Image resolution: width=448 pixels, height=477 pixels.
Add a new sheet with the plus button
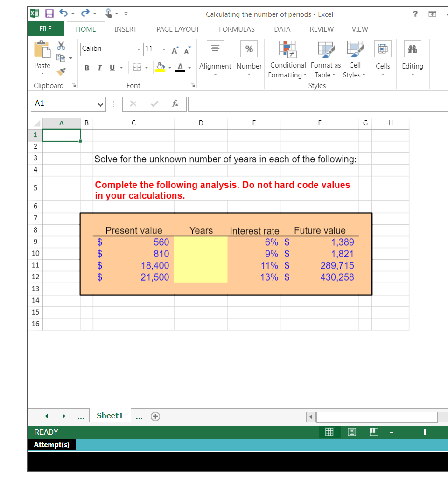(x=155, y=416)
